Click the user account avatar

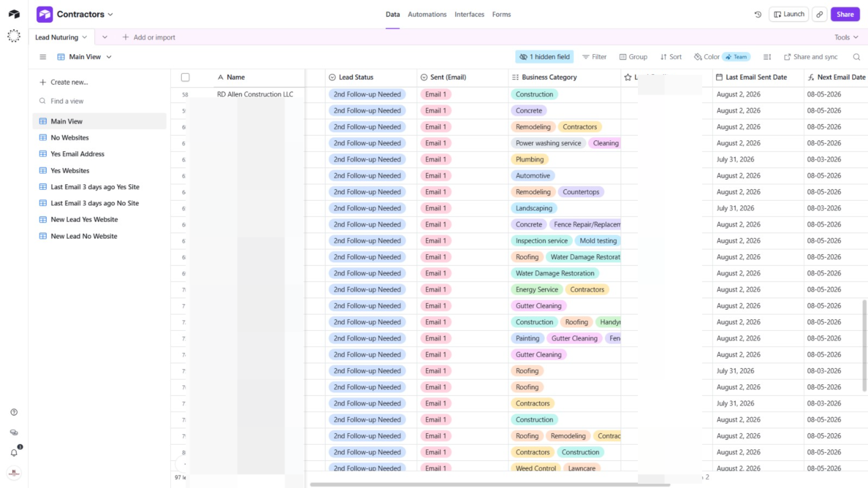14,473
